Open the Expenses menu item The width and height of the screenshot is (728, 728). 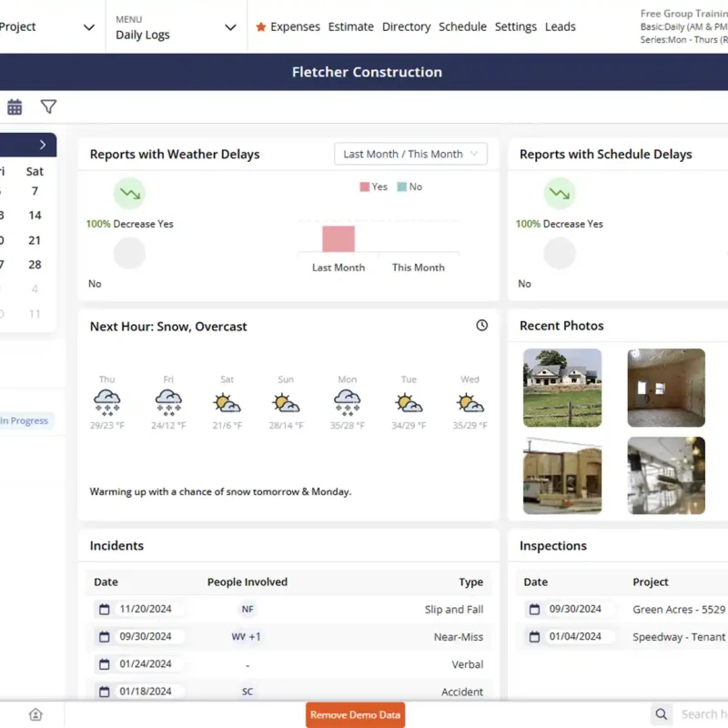click(295, 27)
